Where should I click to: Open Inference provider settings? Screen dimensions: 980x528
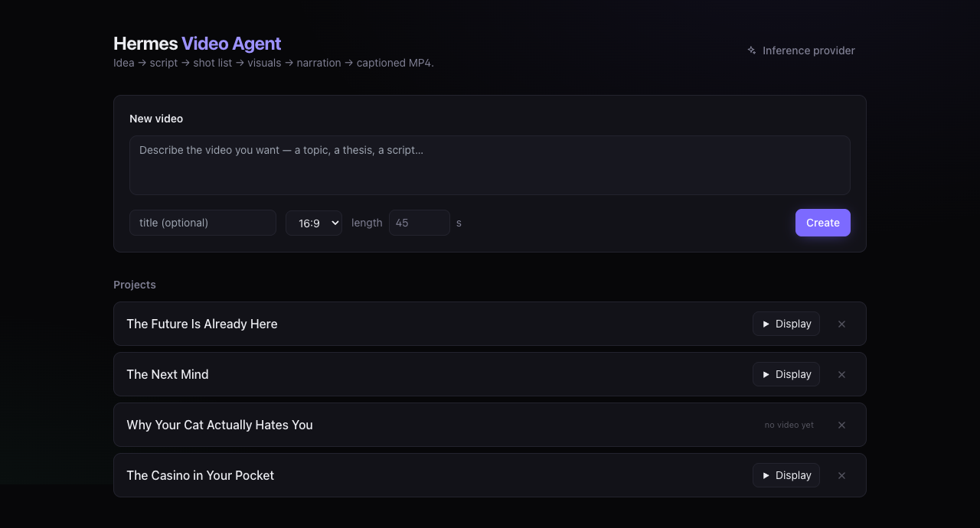[801, 51]
